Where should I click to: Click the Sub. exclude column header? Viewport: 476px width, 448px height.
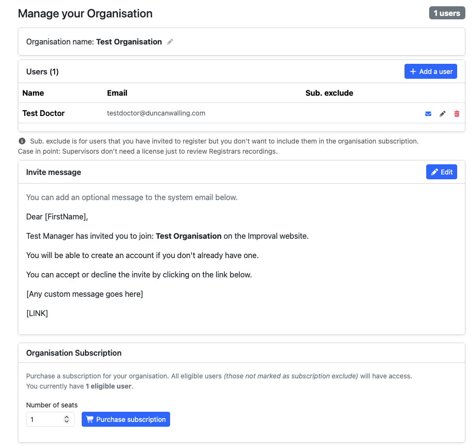pos(329,93)
